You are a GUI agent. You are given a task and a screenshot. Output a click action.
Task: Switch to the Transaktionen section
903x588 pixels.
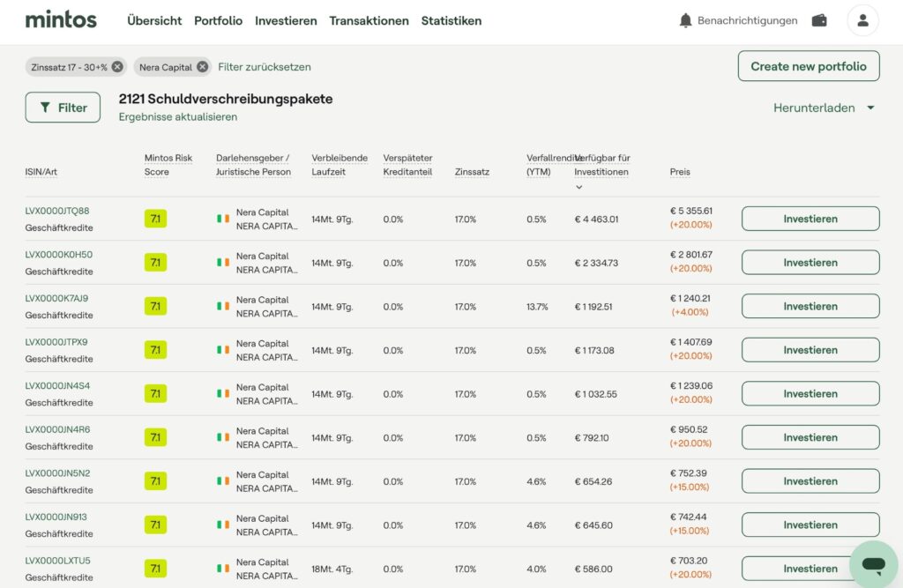[369, 20]
